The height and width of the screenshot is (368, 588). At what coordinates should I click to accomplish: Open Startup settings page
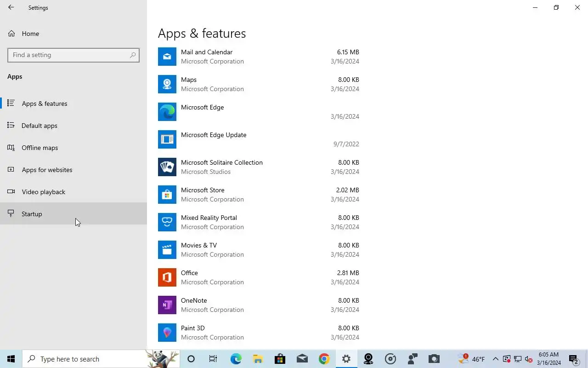tap(73, 214)
